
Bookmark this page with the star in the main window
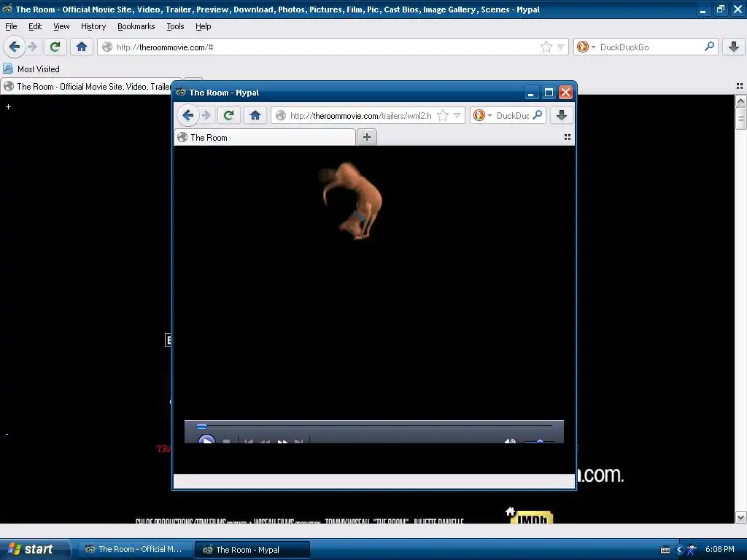coord(546,47)
